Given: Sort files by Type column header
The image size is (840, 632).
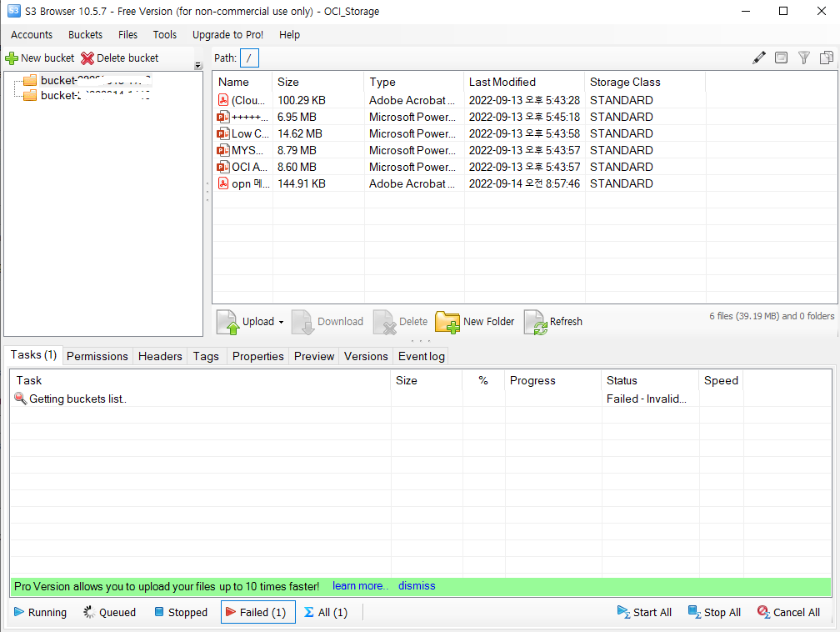Looking at the screenshot, I should pos(413,82).
